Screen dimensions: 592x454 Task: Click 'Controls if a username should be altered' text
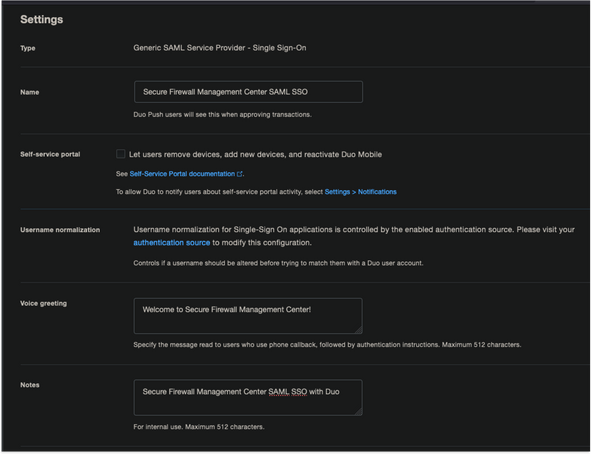pyautogui.click(x=278, y=263)
